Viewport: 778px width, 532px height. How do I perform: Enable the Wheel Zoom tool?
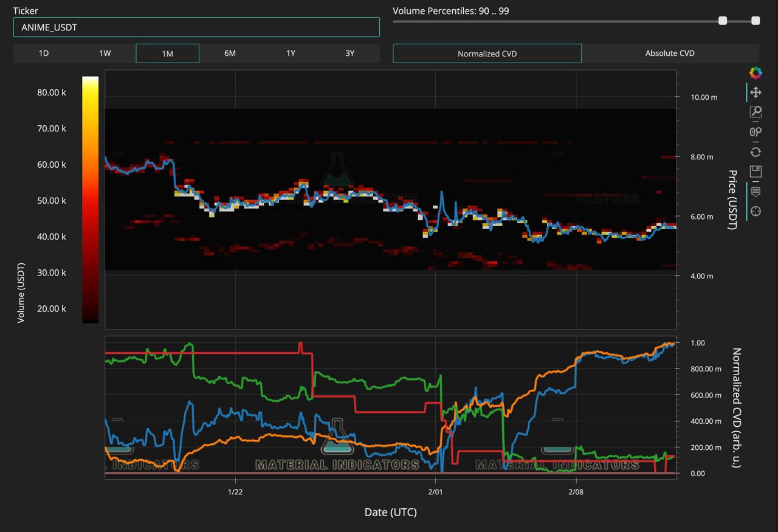pyautogui.click(x=756, y=132)
